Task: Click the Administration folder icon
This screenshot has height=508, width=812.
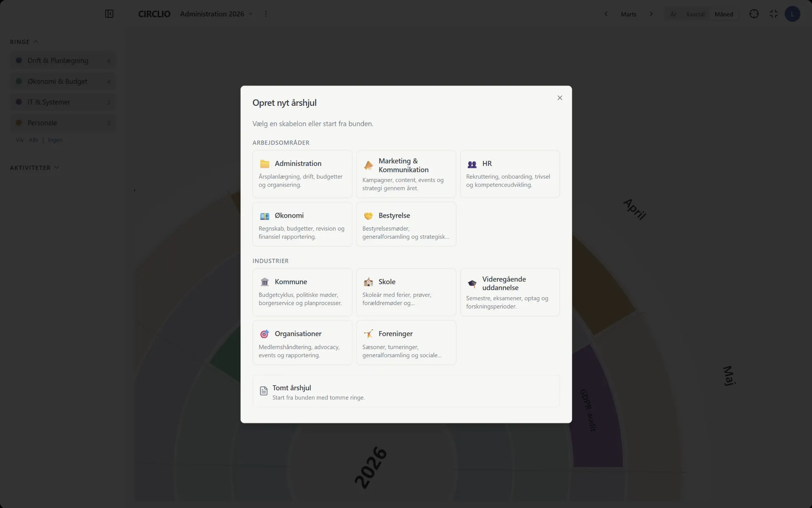Action: [x=265, y=164]
